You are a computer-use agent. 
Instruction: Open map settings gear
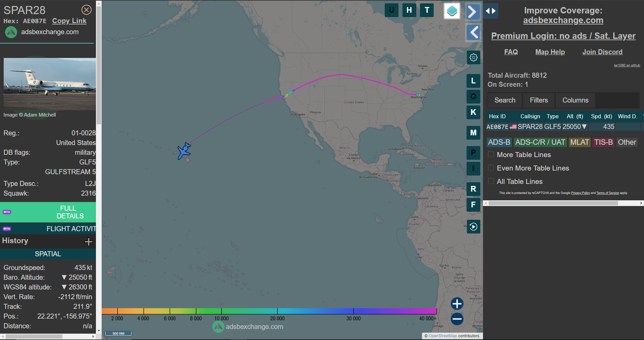point(473,57)
